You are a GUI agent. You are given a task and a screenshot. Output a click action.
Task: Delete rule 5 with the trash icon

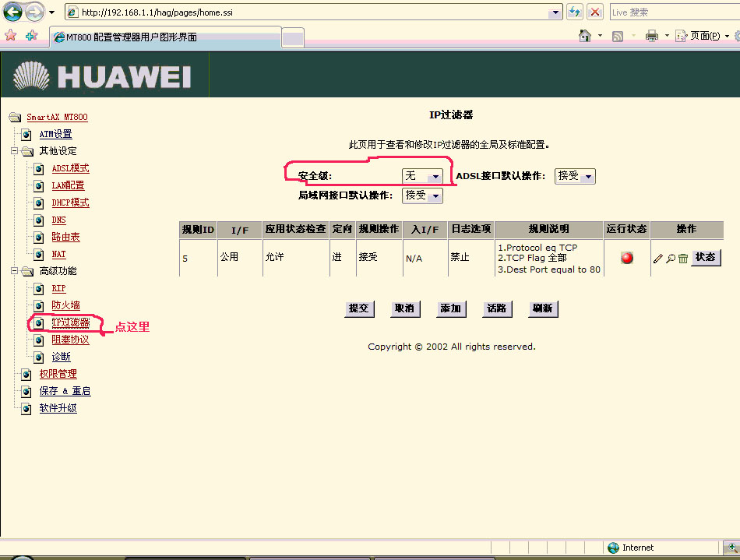click(x=682, y=259)
